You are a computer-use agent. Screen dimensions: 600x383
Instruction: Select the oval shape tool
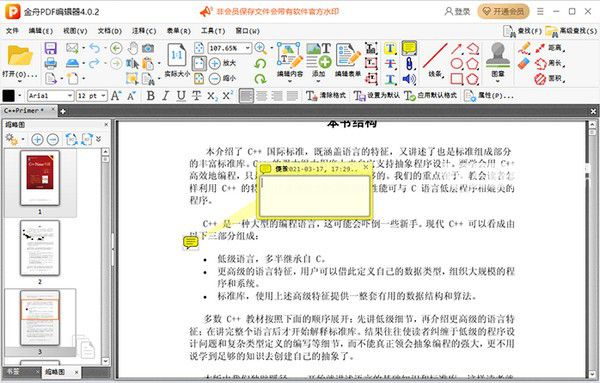pos(457,64)
